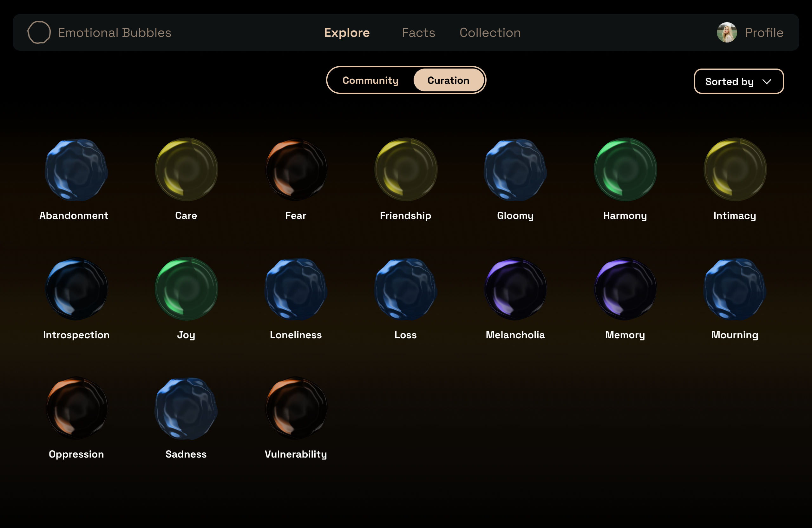The image size is (812, 528).
Task: Click the Sadness label text
Action: pos(186,454)
